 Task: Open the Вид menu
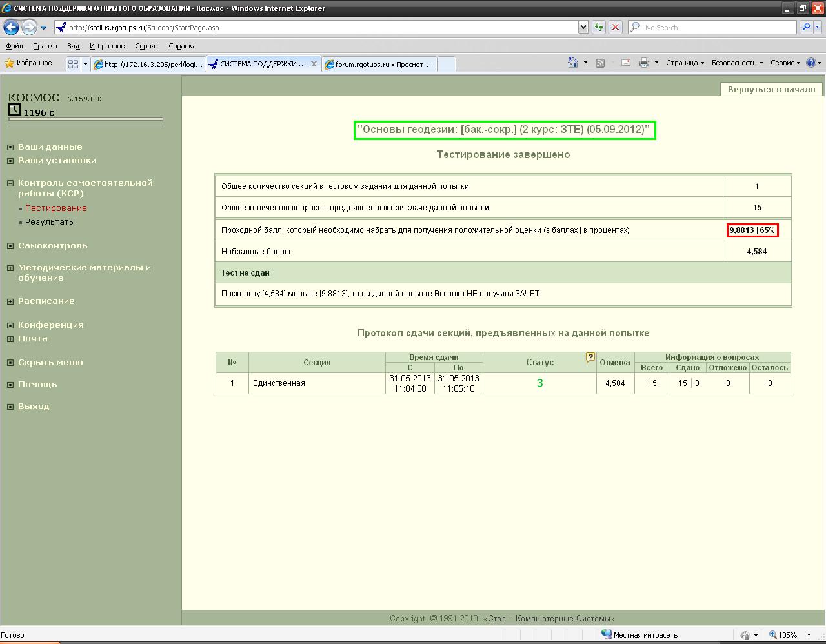point(72,46)
